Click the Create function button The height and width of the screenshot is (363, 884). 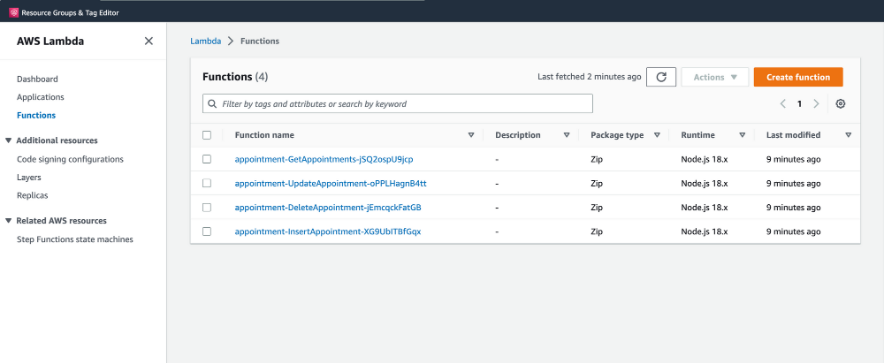[798, 77]
